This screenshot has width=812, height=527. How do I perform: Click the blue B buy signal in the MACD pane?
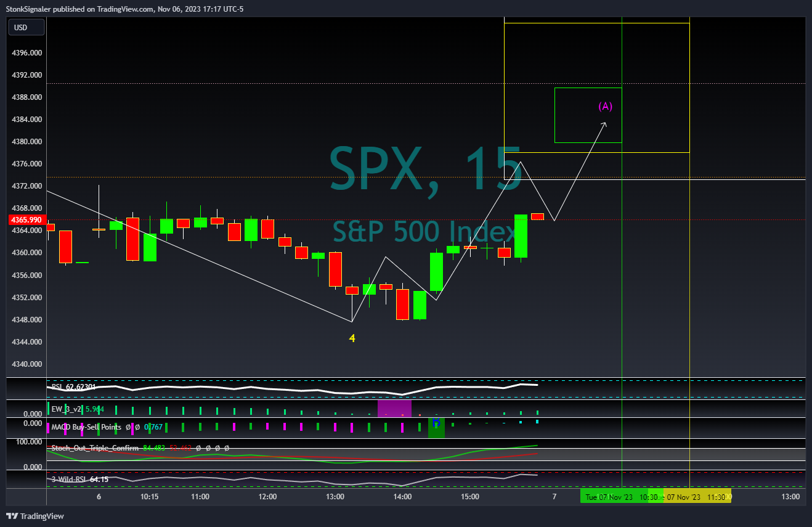pos(436,423)
